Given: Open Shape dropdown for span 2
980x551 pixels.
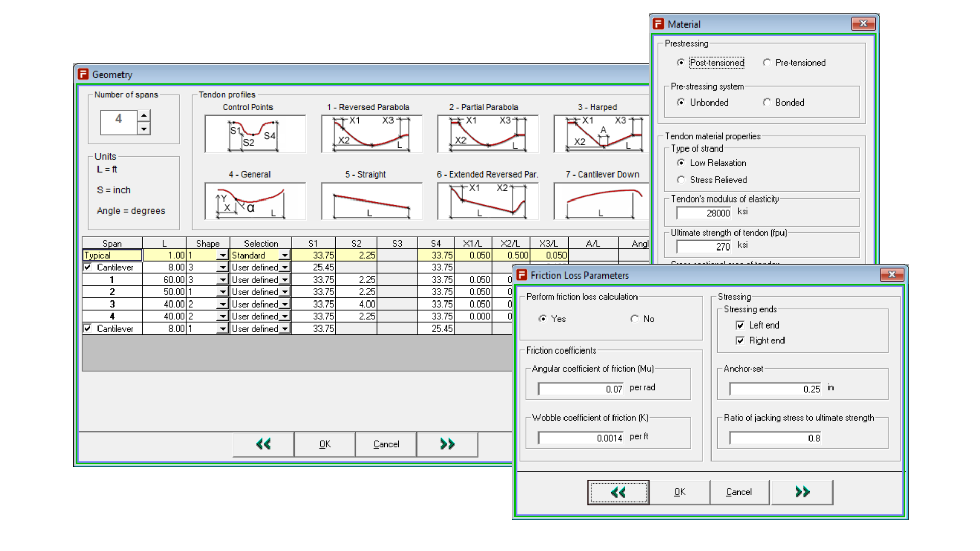Looking at the screenshot, I should coord(223,292).
